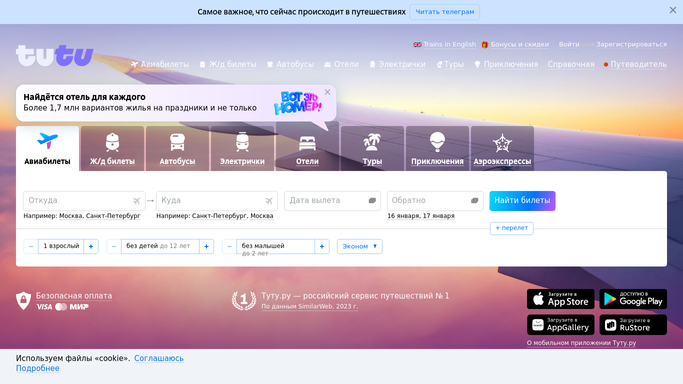Image resolution: width=683 pixels, height=384 pixels.
Task: Increase the adult passenger count with plus
Action: [x=91, y=246]
